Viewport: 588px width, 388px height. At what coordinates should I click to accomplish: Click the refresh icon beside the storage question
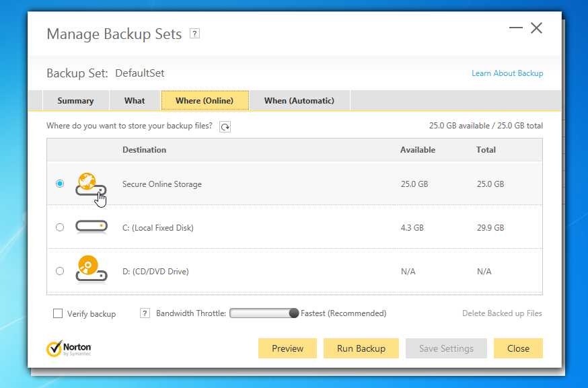point(225,126)
